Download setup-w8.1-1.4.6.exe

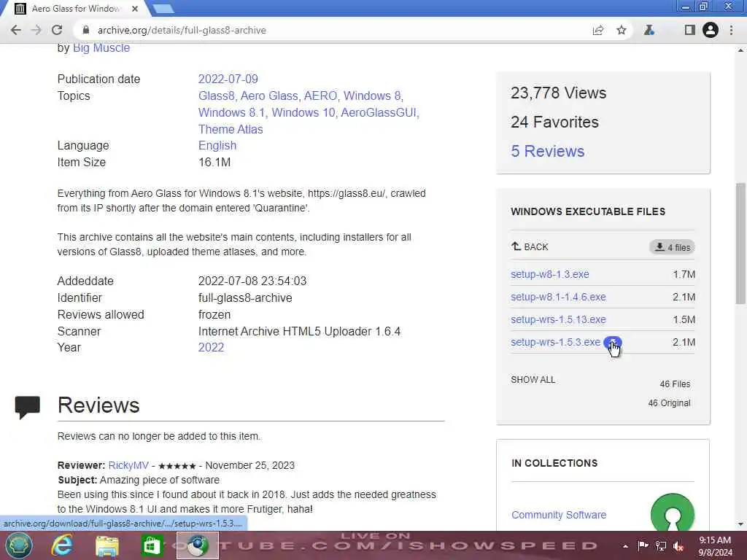pyautogui.click(x=558, y=297)
